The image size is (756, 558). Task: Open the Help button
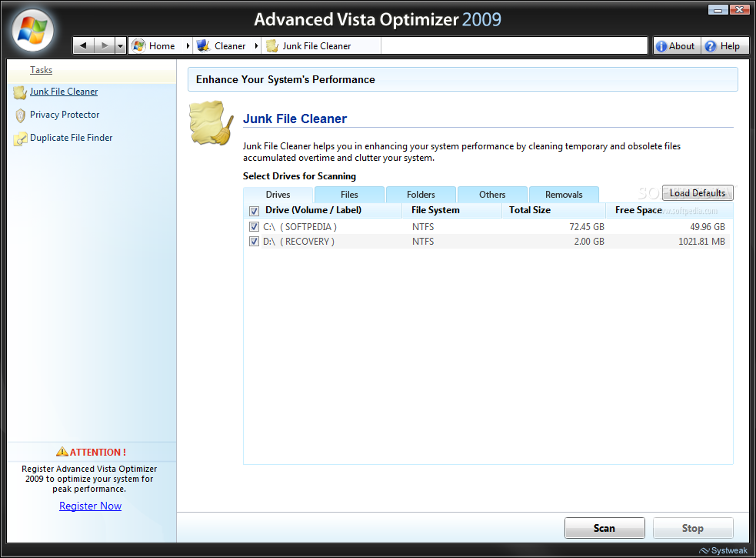724,46
